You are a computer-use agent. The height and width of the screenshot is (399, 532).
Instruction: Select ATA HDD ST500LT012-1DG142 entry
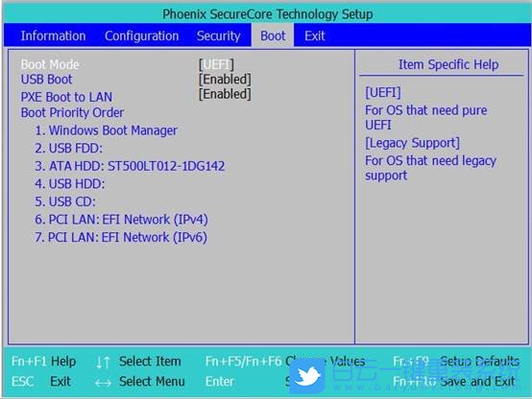pos(130,166)
